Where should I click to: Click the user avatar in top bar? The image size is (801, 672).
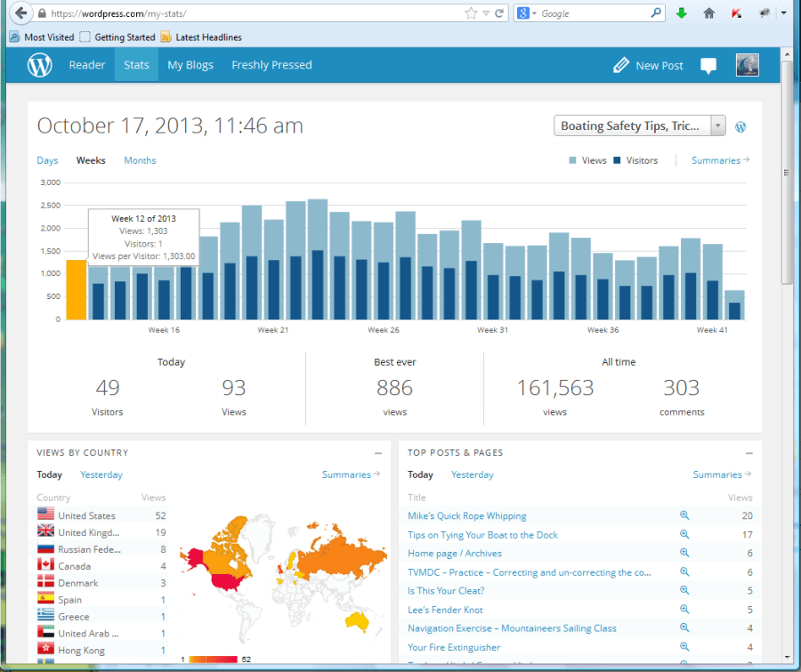[747, 65]
